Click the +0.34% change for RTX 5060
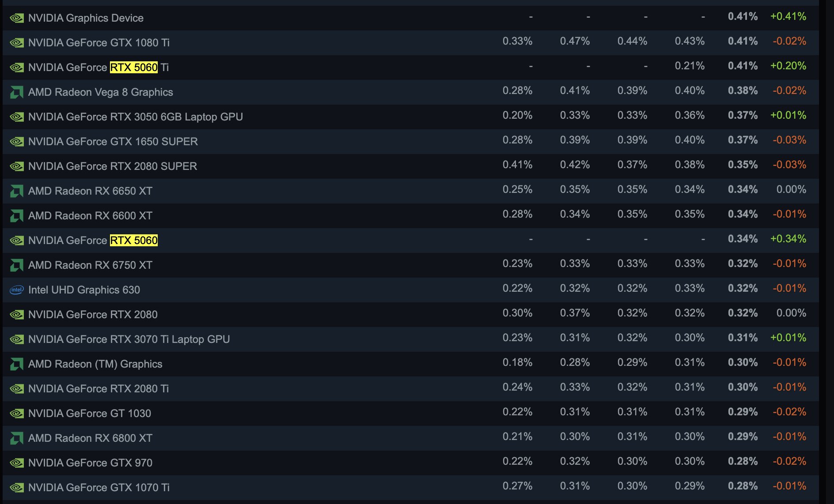This screenshot has height=504, width=834. point(788,239)
